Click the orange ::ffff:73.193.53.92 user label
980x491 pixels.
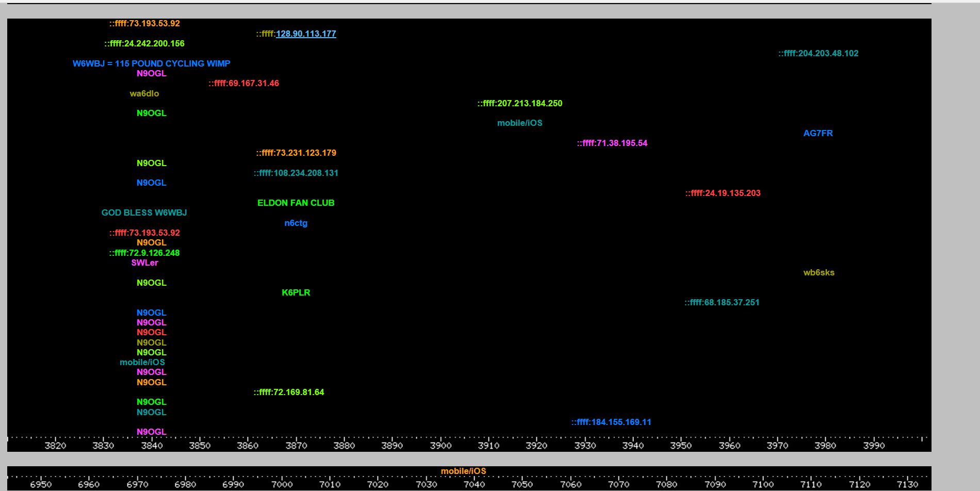click(144, 23)
